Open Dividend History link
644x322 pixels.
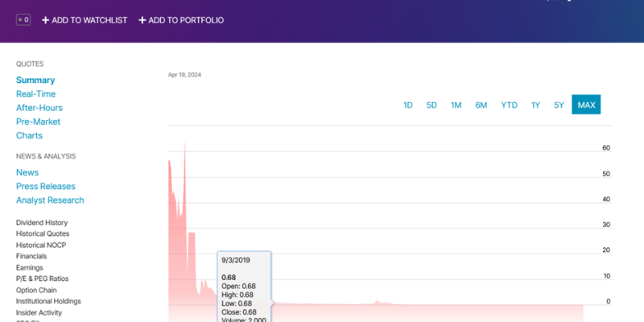point(42,222)
